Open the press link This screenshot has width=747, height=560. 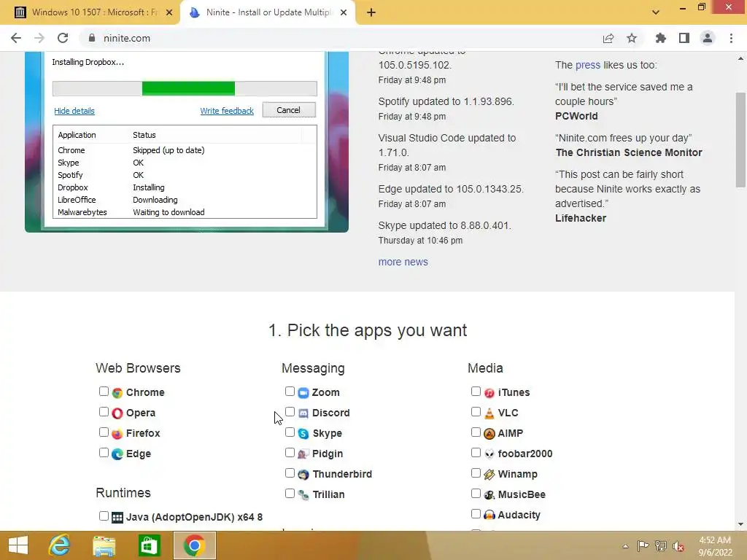(588, 65)
